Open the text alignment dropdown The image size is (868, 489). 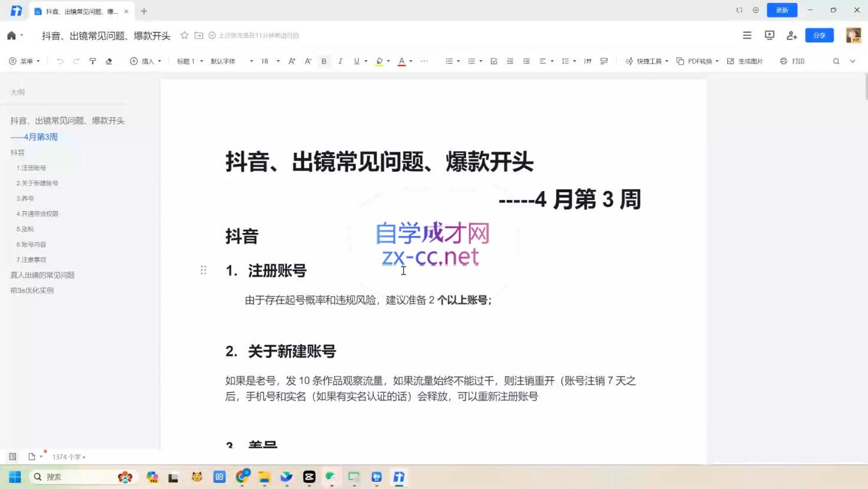(546, 61)
